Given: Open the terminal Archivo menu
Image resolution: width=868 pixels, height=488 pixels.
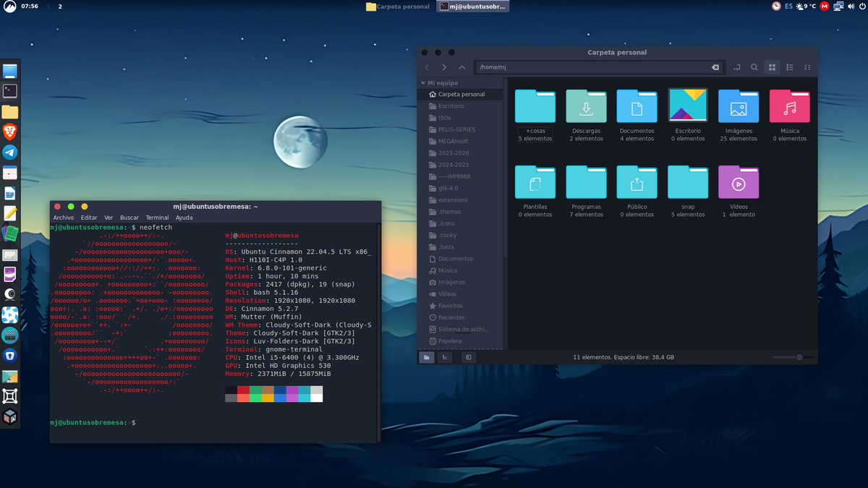Looking at the screenshot, I should 64,218.
